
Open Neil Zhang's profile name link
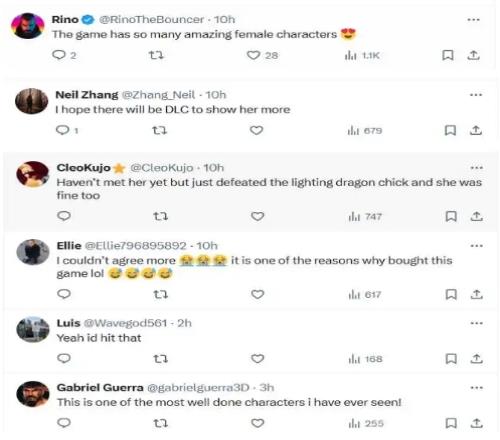click(87, 95)
